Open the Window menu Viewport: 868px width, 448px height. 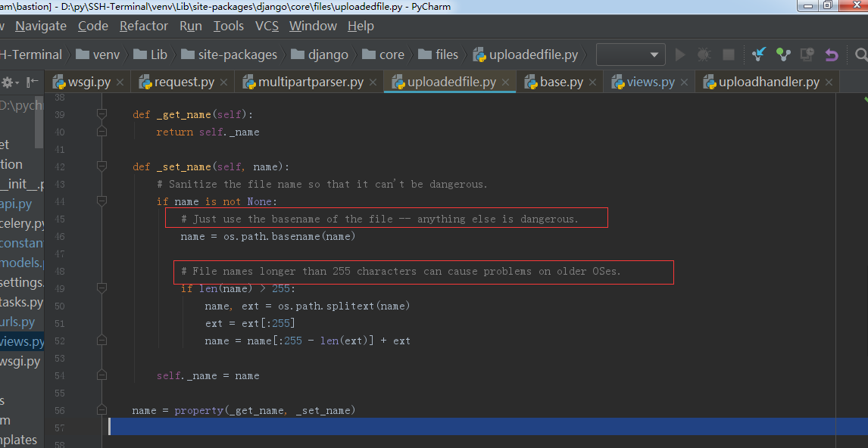313,26
